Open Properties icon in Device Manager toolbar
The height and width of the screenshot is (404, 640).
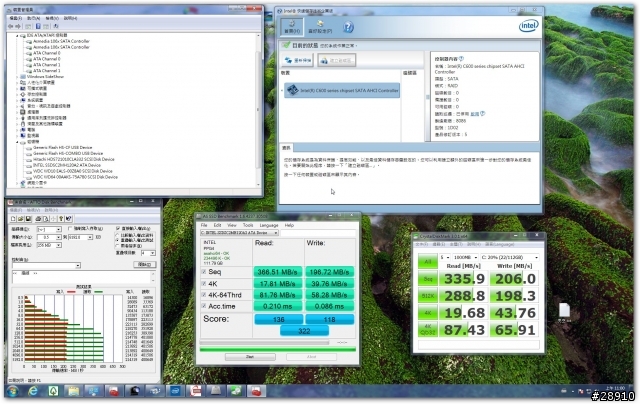tap(28, 27)
